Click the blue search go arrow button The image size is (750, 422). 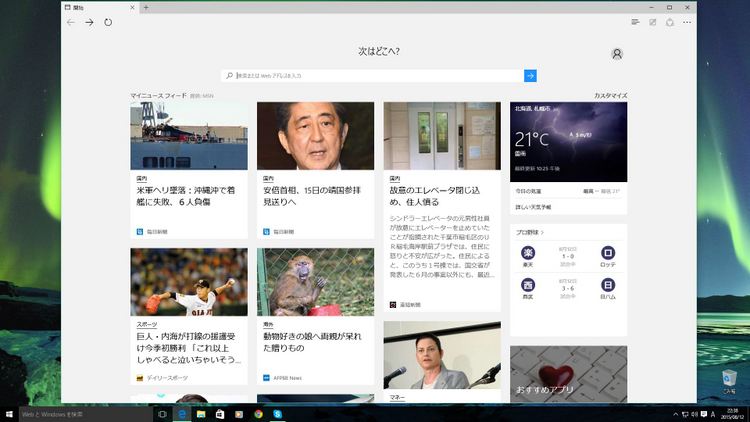pos(530,76)
